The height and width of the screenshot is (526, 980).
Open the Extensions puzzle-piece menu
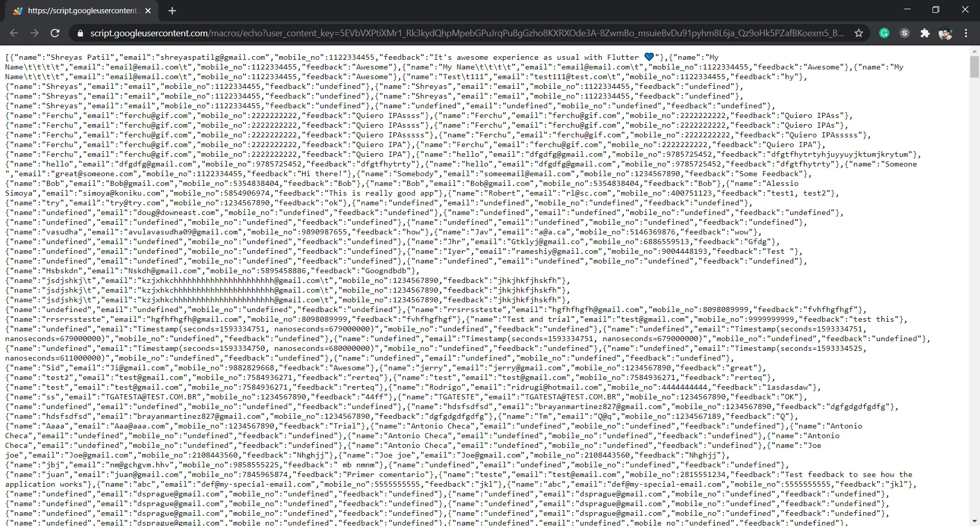coord(925,33)
